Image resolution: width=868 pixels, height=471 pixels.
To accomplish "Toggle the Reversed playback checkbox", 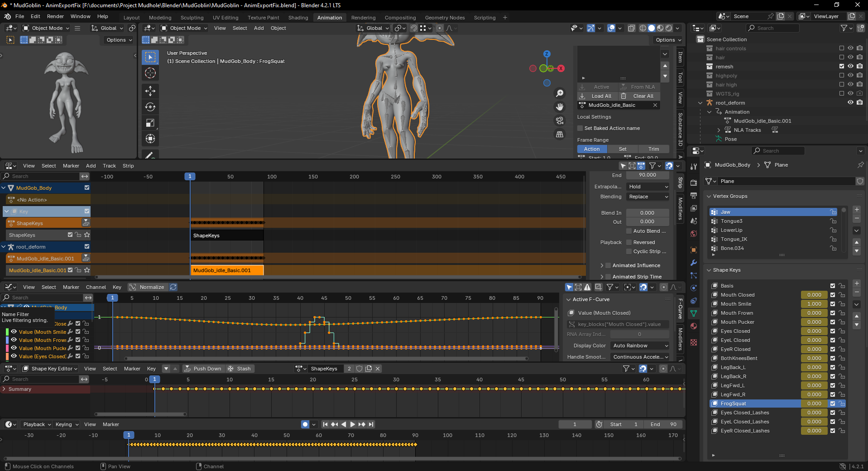I will click(x=629, y=242).
